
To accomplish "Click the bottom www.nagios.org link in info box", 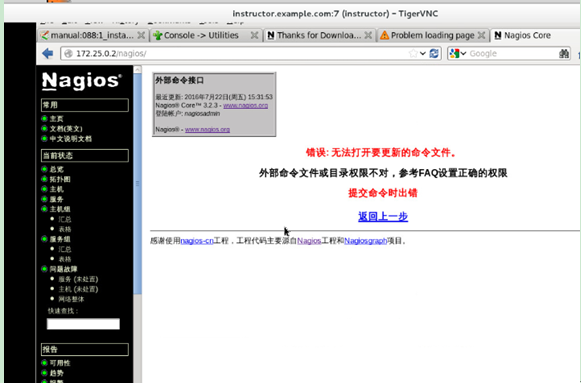I will click(207, 129).
